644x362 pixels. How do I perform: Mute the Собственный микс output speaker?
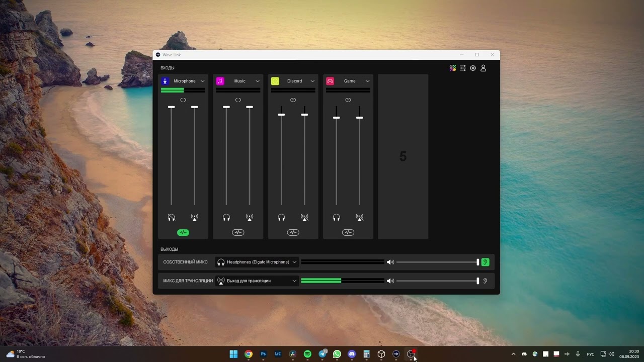[x=390, y=262]
